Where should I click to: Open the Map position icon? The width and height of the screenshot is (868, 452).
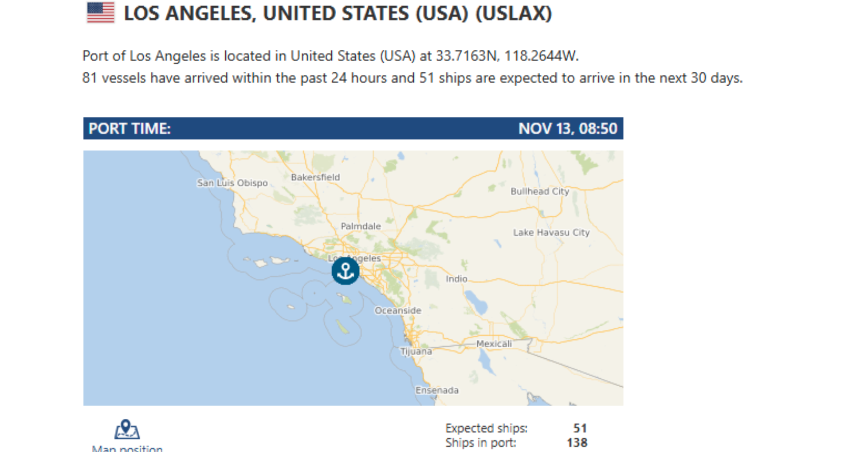tap(127, 429)
